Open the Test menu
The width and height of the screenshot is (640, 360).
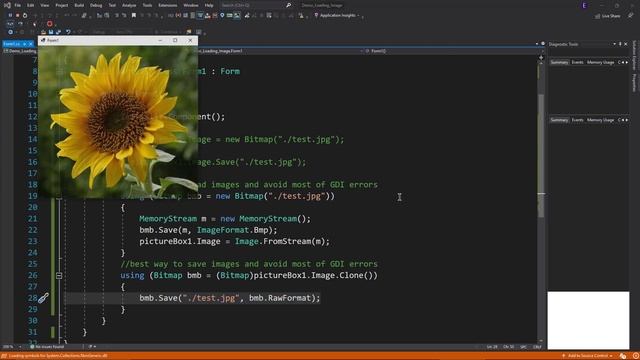coord(112,5)
